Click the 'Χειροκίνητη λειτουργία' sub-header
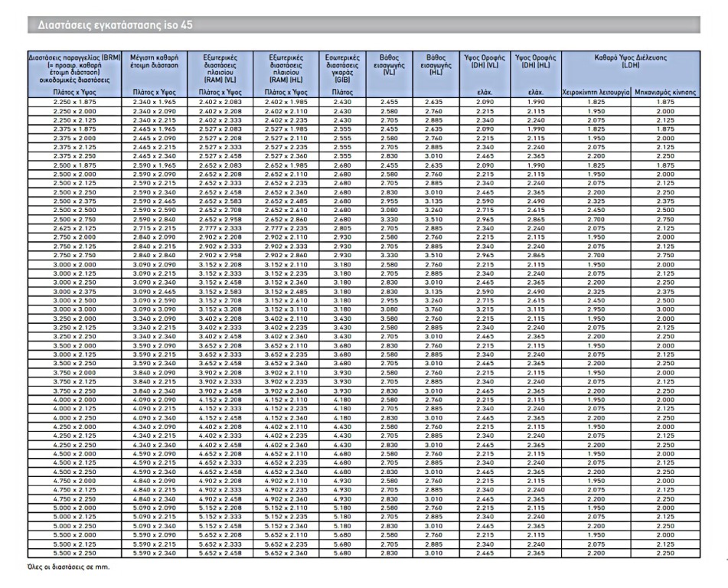This screenshot has height=588, width=728. pos(596,92)
